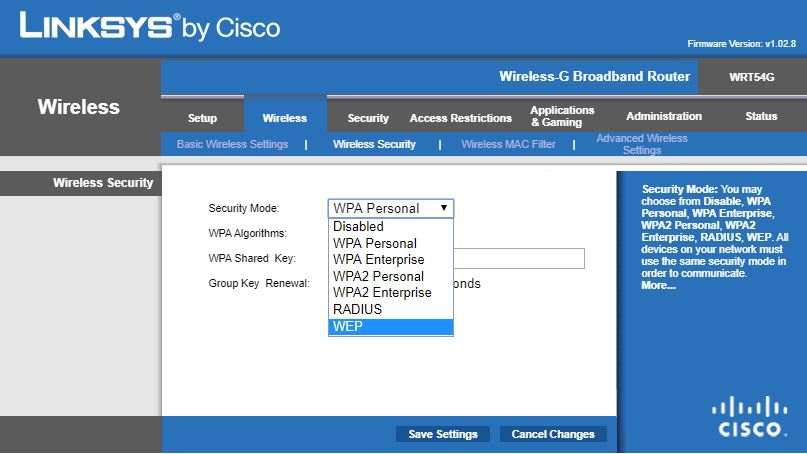Select Disabled from the security mode list
Viewport: 807px width, 454px height.
pyautogui.click(x=391, y=226)
